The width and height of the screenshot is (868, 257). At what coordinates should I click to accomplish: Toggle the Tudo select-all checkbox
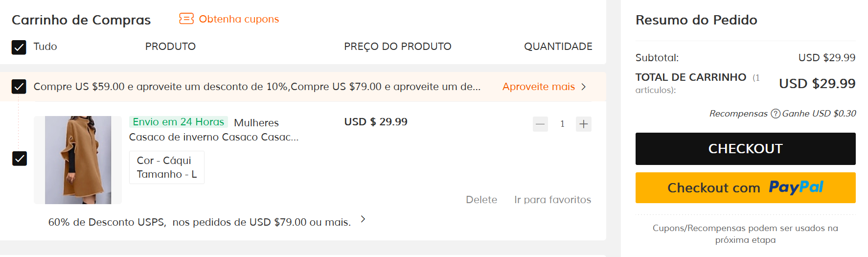19,47
